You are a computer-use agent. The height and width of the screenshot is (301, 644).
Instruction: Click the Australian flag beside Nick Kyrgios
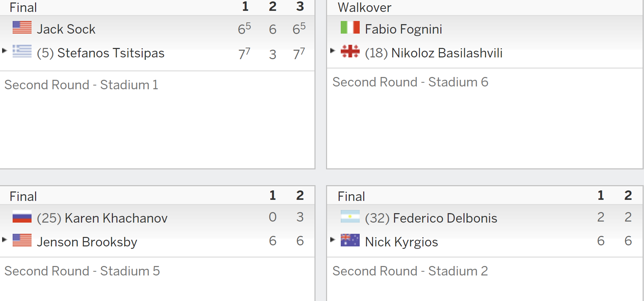pos(350,240)
